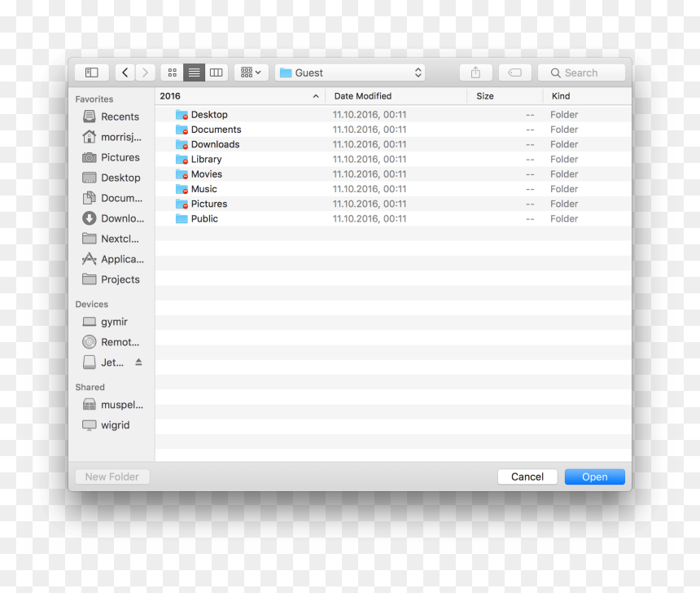Select the Music folder row
Viewport: 700px width, 593px height.
(x=393, y=189)
